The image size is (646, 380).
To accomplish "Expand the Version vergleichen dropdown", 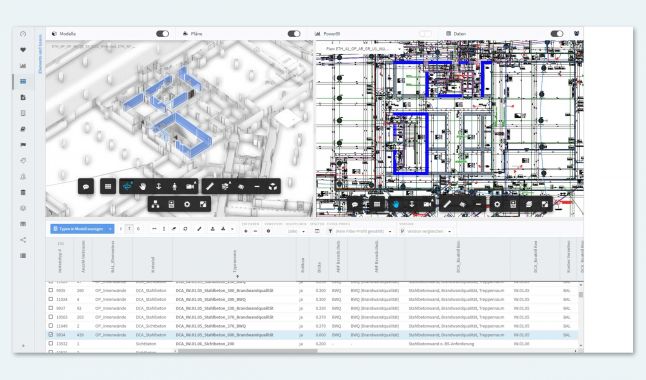I will pos(426,232).
